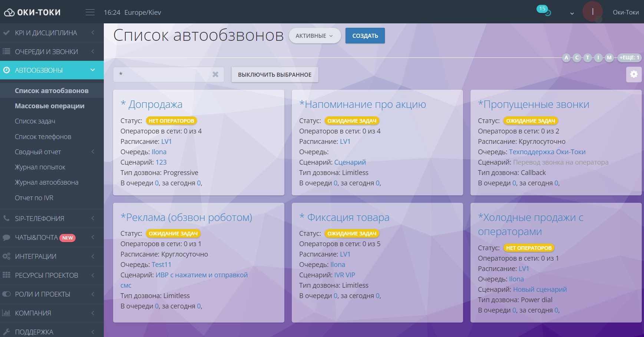Toggle the 'A' filter circle
Screen dimensions: 644x337
pyautogui.click(x=567, y=58)
